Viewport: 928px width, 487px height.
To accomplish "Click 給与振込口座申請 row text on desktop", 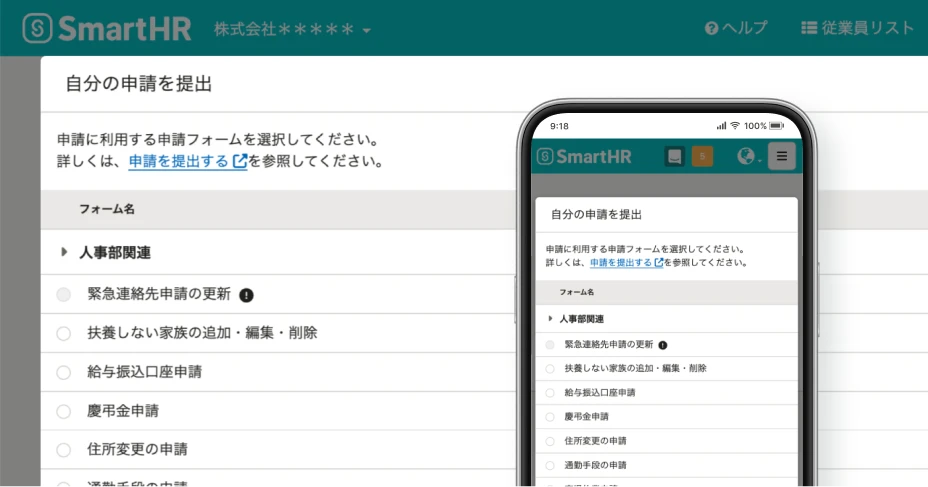I will click(x=144, y=372).
